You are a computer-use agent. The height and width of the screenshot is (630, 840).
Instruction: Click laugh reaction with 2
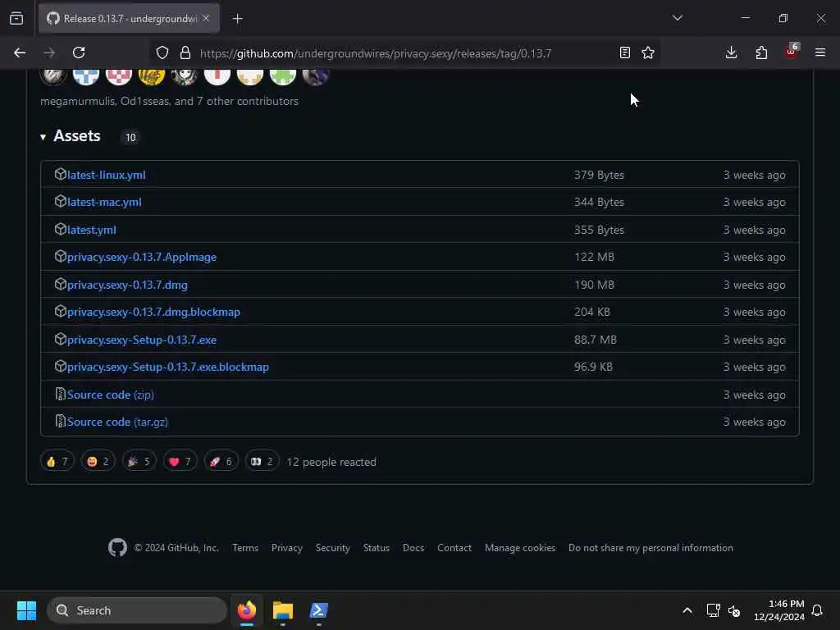98,461
